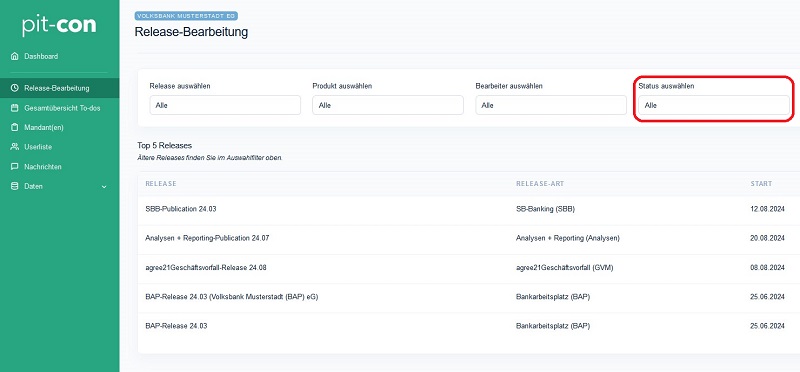Image resolution: width=800 pixels, height=372 pixels.
Task: Click the Release-Bearbeitung page title
Action: tap(191, 32)
